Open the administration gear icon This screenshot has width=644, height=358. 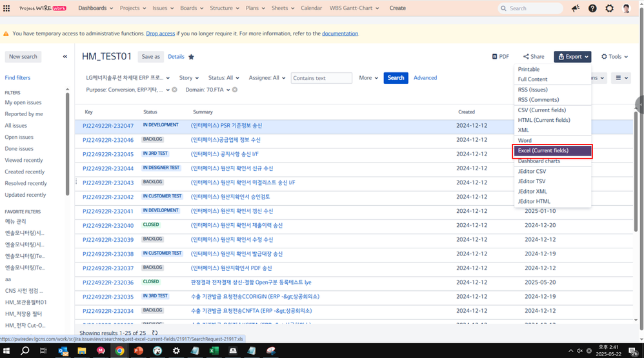[x=610, y=8]
